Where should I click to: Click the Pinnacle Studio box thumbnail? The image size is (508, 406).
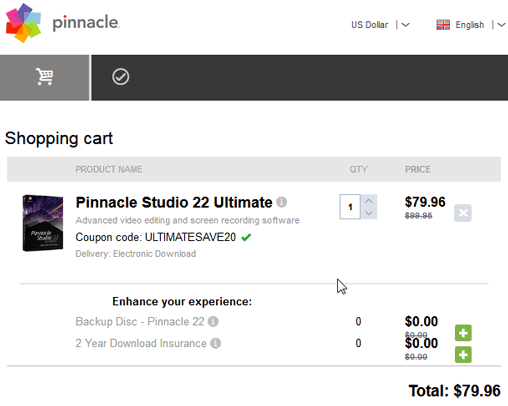point(43,223)
